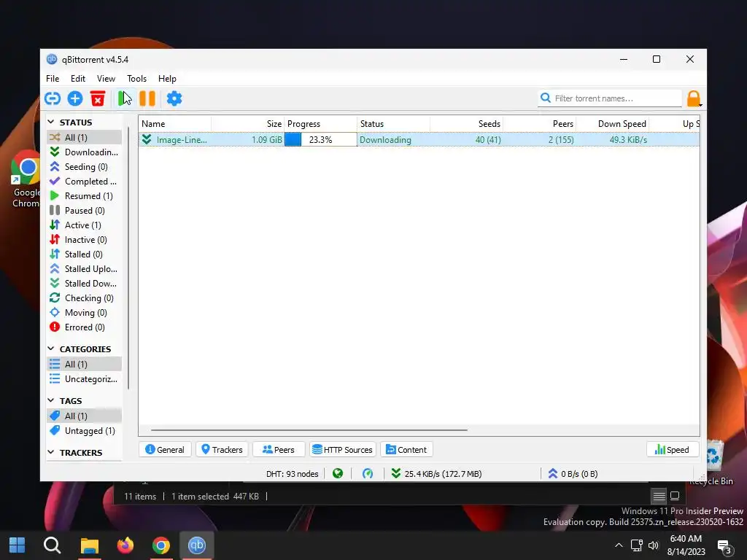Filter by Checking (0) status

[x=85, y=298]
